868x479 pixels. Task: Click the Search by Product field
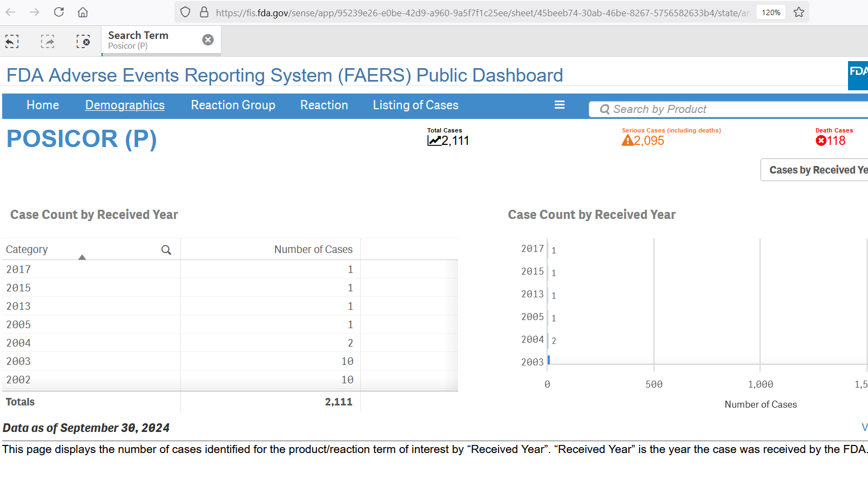coord(729,110)
